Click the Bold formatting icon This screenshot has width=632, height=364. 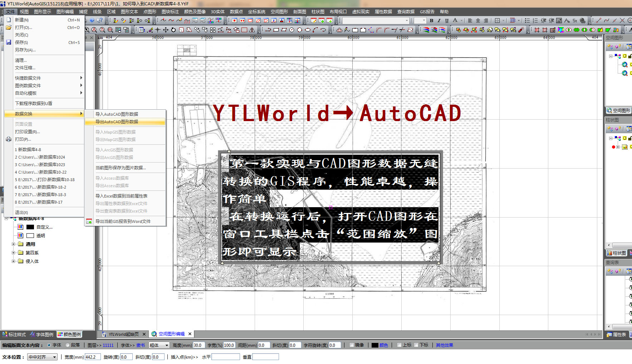431,21
